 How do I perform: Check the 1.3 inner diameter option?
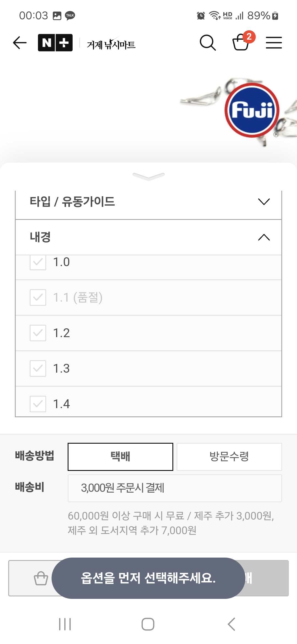(38, 369)
